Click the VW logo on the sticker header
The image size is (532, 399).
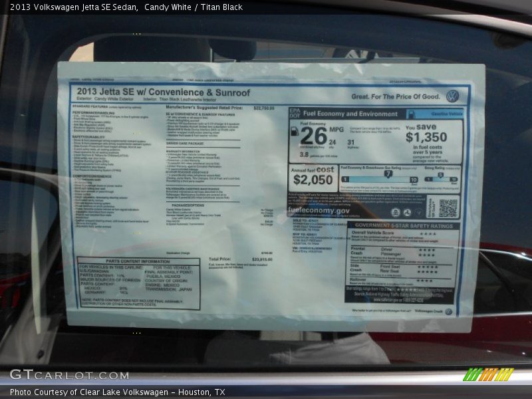(x=452, y=96)
